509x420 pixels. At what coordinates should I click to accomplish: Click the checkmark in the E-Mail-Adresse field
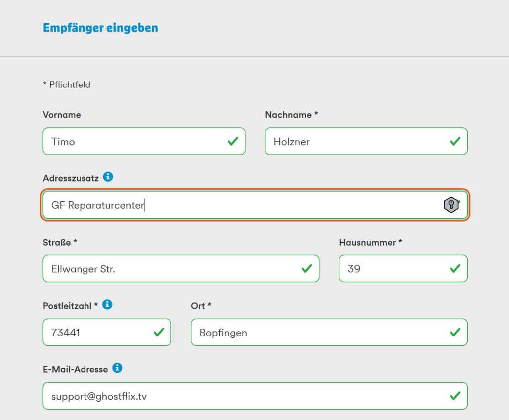tap(455, 396)
